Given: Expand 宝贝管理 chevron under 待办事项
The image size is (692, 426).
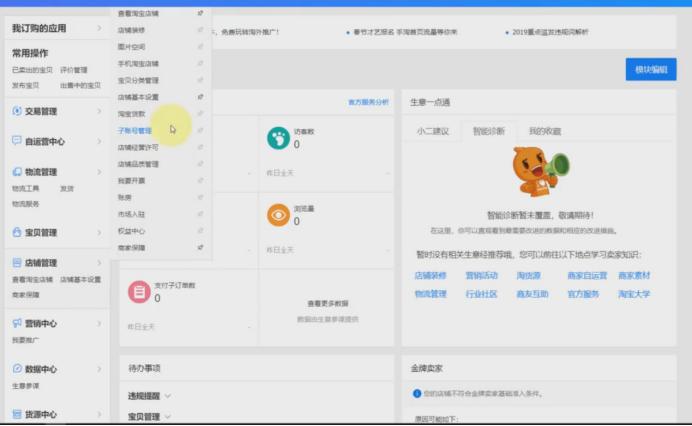Looking at the screenshot, I should [x=168, y=416].
